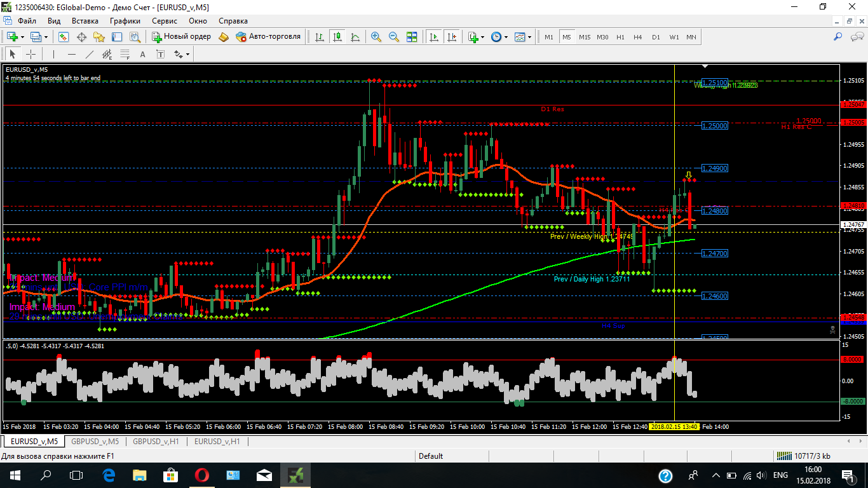This screenshot has width=868, height=488.
Task: Open MetaEditor yellow book icon
Action: [x=224, y=37]
